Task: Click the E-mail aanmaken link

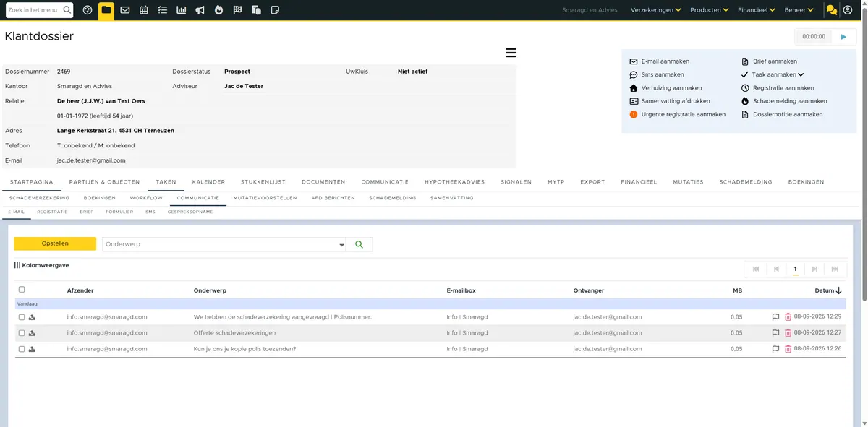Action: click(665, 61)
